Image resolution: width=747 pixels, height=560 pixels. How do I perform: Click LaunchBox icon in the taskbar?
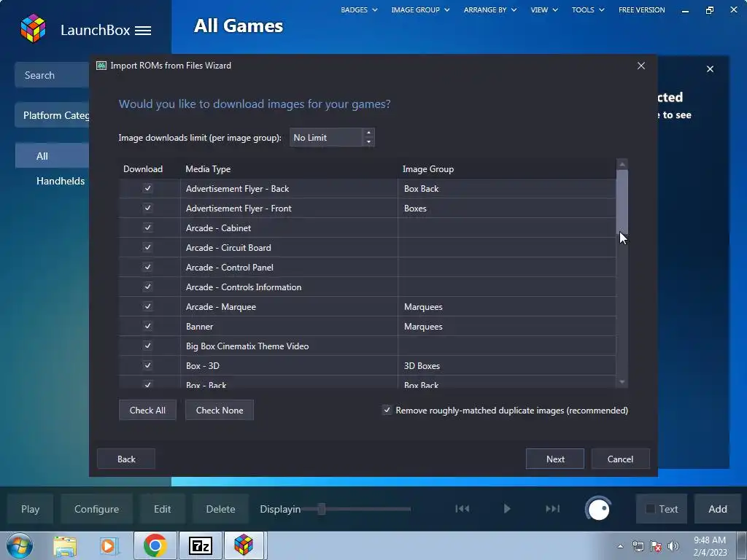point(244,545)
